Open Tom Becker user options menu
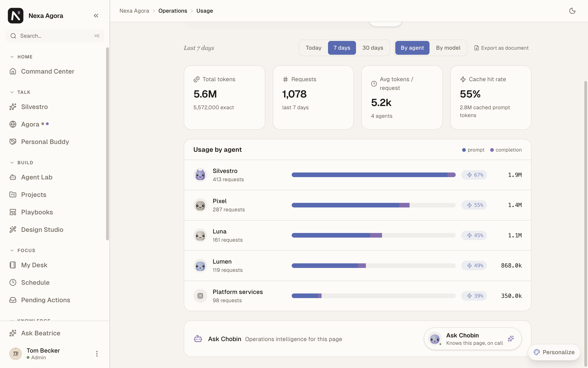 [97, 354]
